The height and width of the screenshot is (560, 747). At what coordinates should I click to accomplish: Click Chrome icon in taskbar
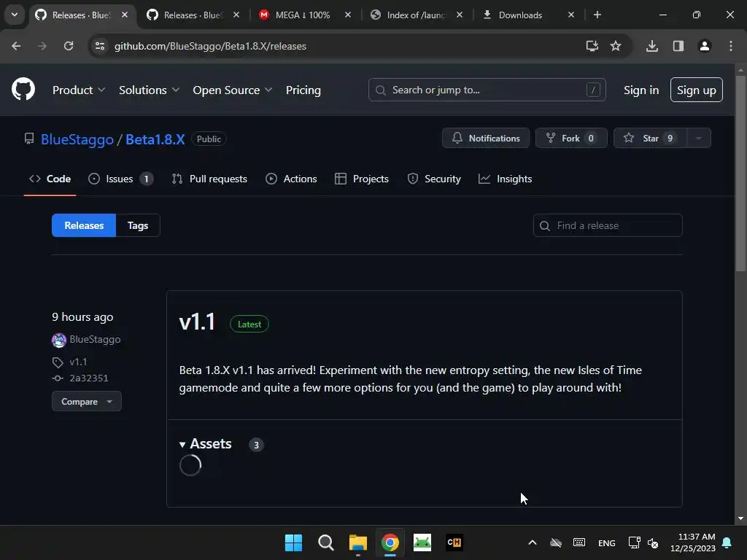tap(390, 542)
